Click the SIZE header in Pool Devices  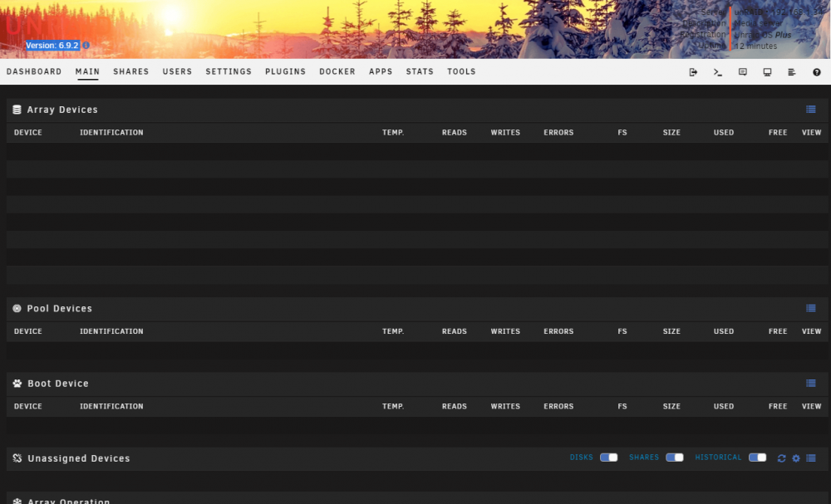pyautogui.click(x=671, y=331)
